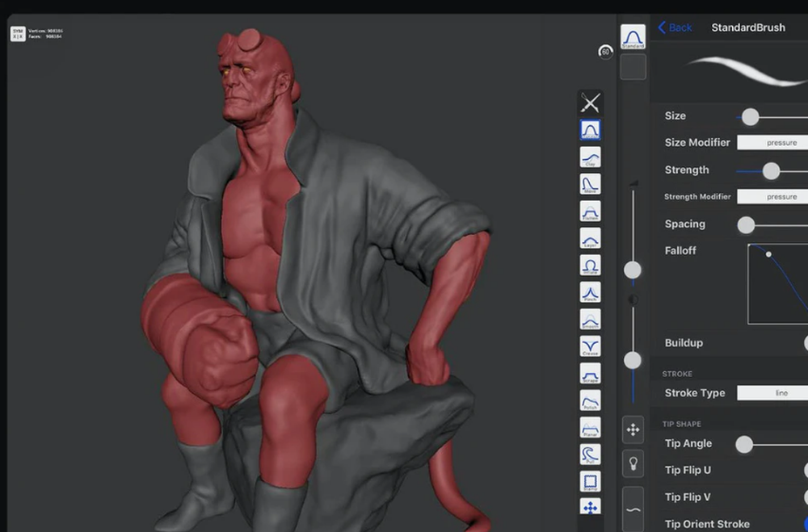Select the empty slot below Standard
The image size is (808, 532).
pyautogui.click(x=633, y=67)
